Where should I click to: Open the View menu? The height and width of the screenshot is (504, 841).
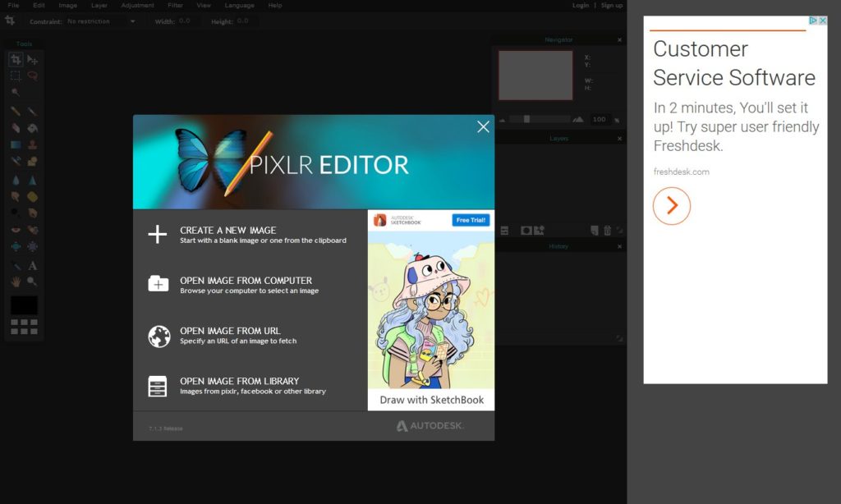coord(204,6)
